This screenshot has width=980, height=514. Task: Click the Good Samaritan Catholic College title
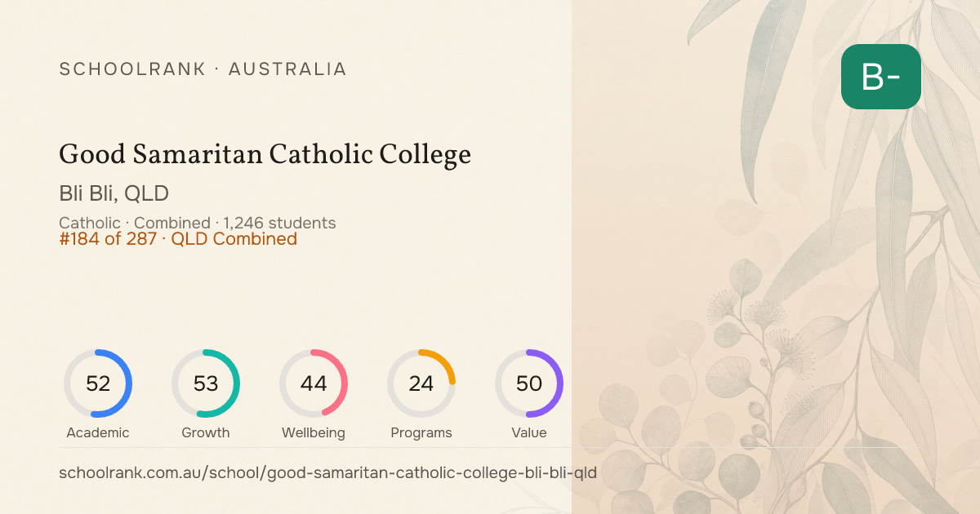pyautogui.click(x=265, y=155)
